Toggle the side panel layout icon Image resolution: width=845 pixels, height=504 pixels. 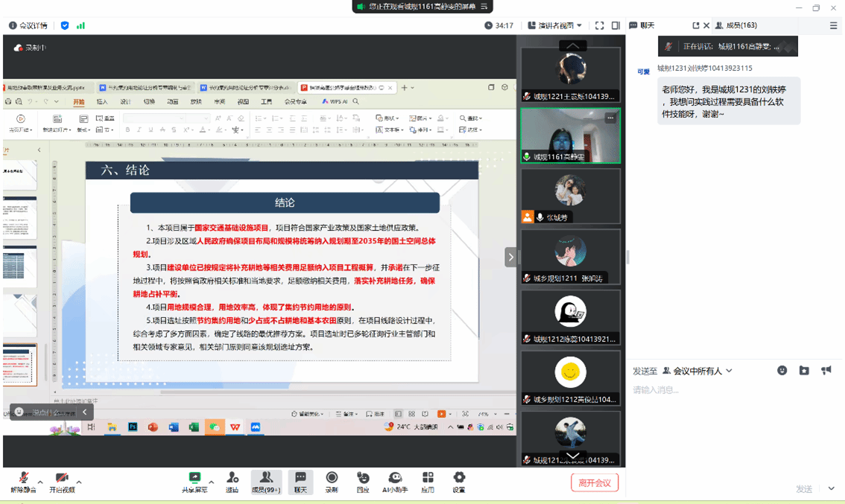[615, 25]
